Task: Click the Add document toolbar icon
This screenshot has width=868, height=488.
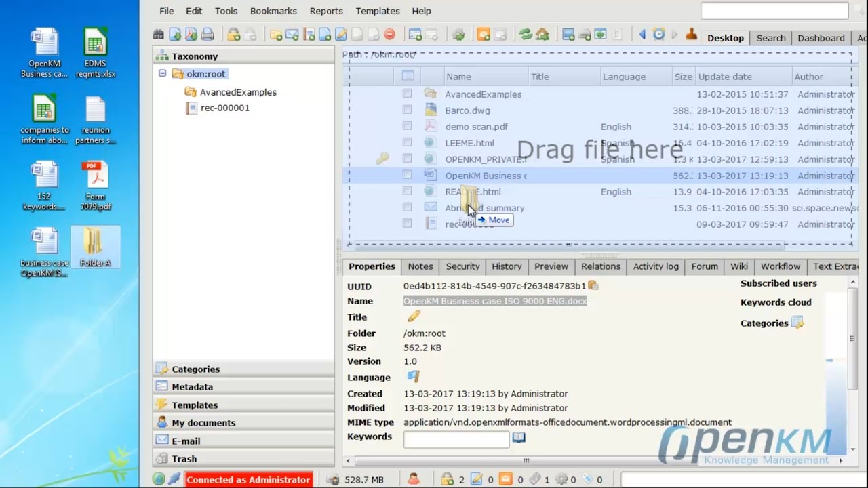Action: tap(324, 34)
